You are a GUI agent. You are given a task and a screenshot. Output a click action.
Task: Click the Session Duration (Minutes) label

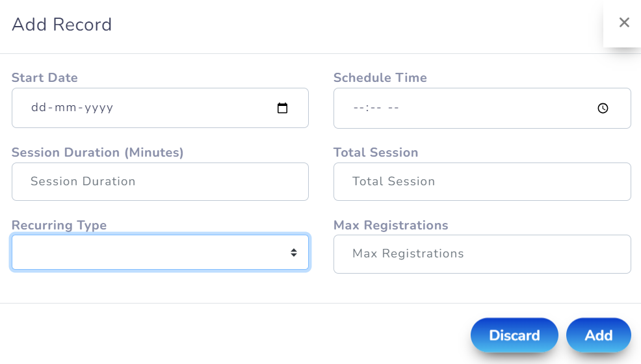(98, 153)
